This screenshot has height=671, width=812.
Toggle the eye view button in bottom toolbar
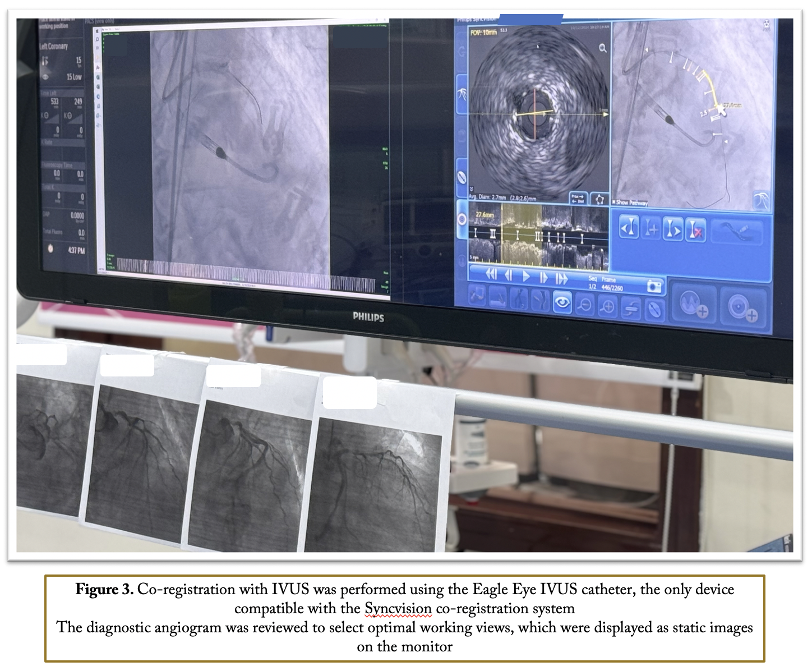[x=562, y=303]
